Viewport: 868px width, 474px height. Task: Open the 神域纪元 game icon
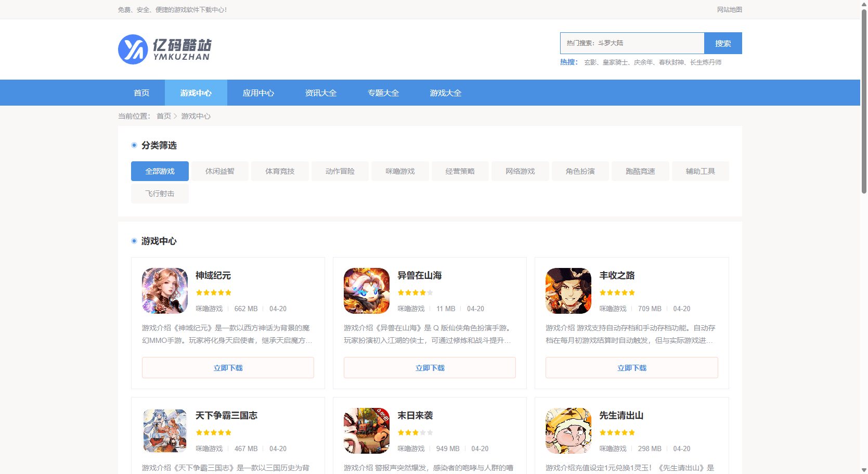pos(165,291)
